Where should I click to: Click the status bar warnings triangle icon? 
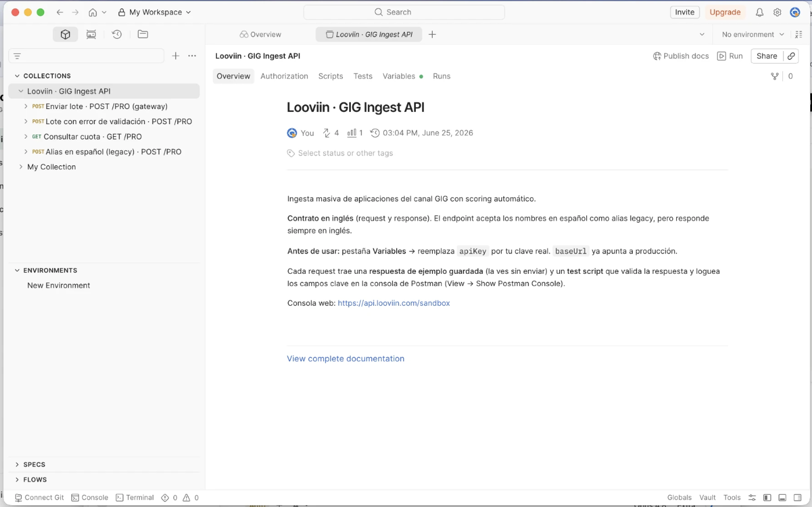coord(187,498)
